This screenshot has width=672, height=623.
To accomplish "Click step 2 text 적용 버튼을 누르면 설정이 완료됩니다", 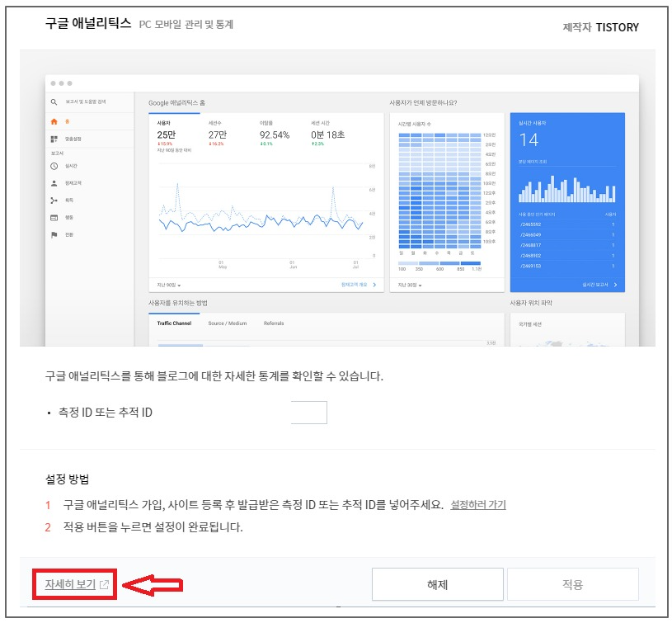I will coord(153,527).
